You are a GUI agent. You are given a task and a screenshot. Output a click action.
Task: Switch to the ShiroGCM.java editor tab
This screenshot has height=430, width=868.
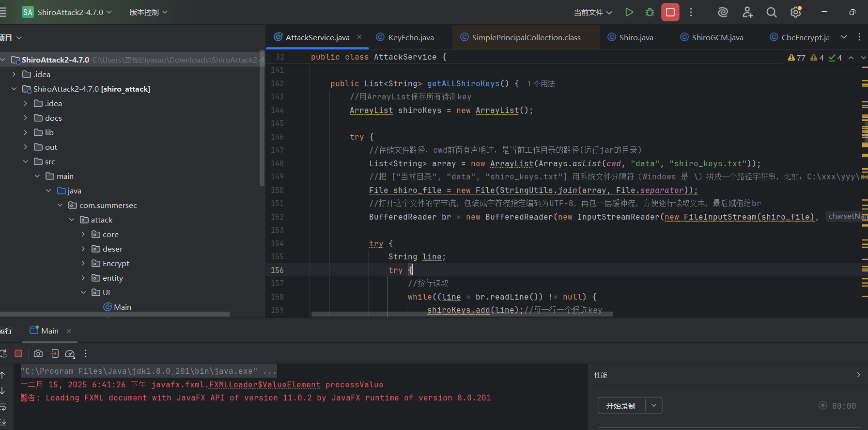[717, 37]
